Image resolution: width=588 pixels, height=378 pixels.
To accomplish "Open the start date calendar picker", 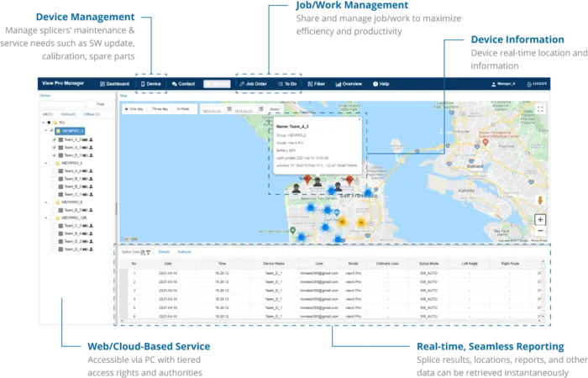I will 229,109.
